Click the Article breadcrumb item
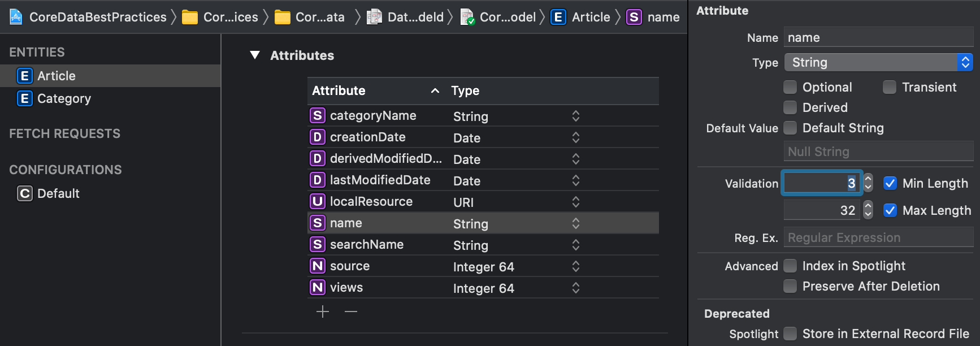This screenshot has width=980, height=346. pos(591,17)
